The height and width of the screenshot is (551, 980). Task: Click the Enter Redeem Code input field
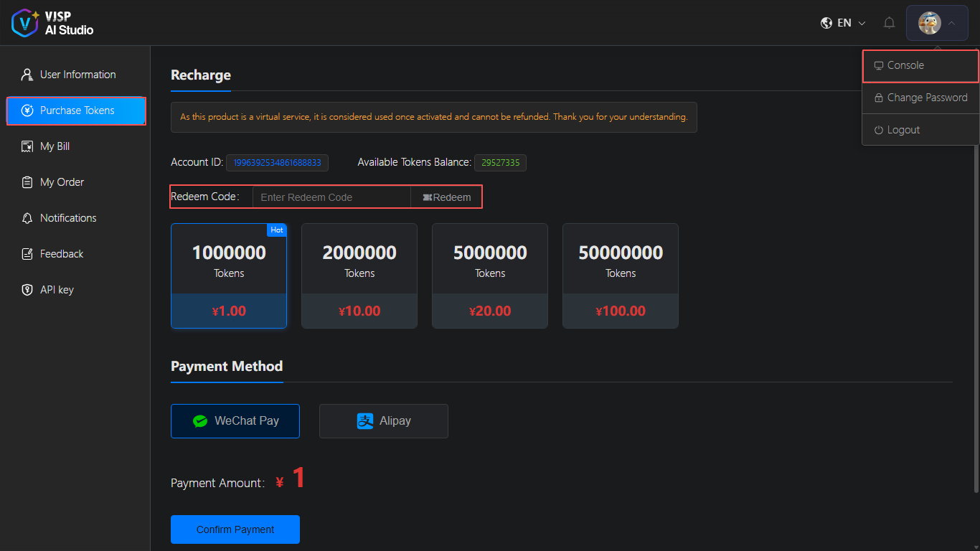pos(331,197)
